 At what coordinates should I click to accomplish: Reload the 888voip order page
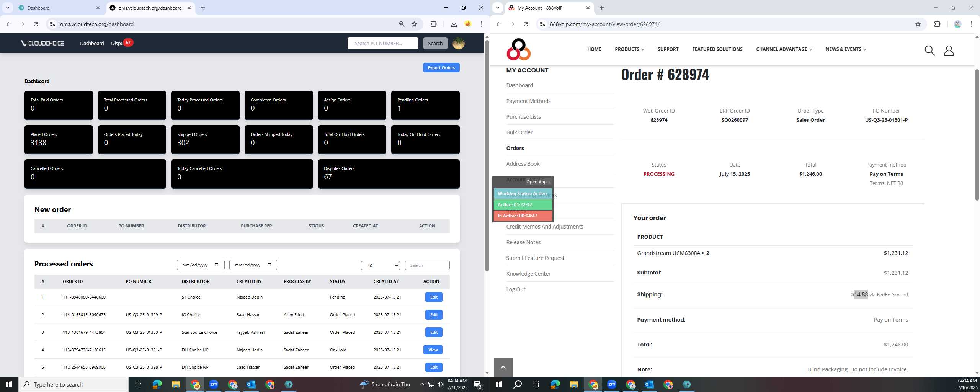click(526, 24)
